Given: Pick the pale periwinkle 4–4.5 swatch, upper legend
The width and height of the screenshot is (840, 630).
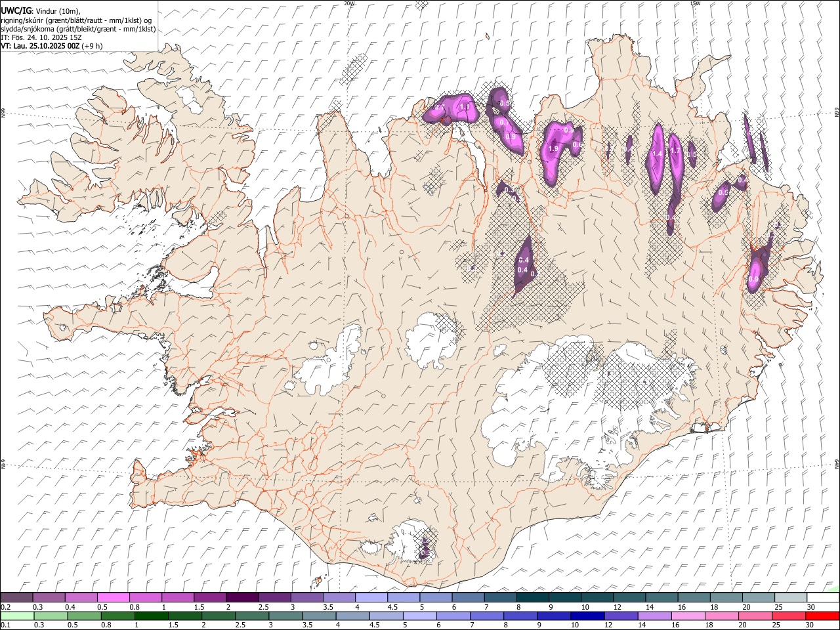Looking at the screenshot, I should (x=371, y=598).
